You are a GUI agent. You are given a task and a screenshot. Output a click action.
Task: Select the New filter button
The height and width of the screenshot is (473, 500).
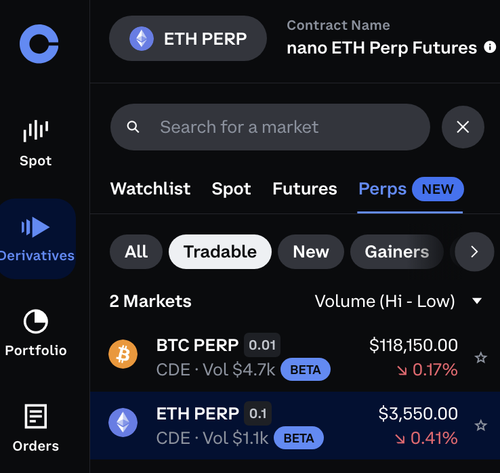[x=311, y=252]
